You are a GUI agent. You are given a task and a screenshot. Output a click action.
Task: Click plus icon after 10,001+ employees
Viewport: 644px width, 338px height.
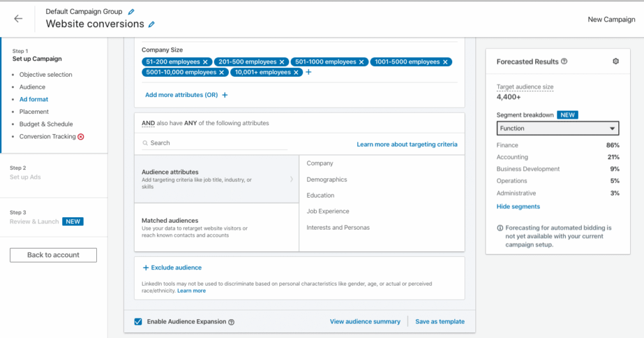click(x=308, y=72)
